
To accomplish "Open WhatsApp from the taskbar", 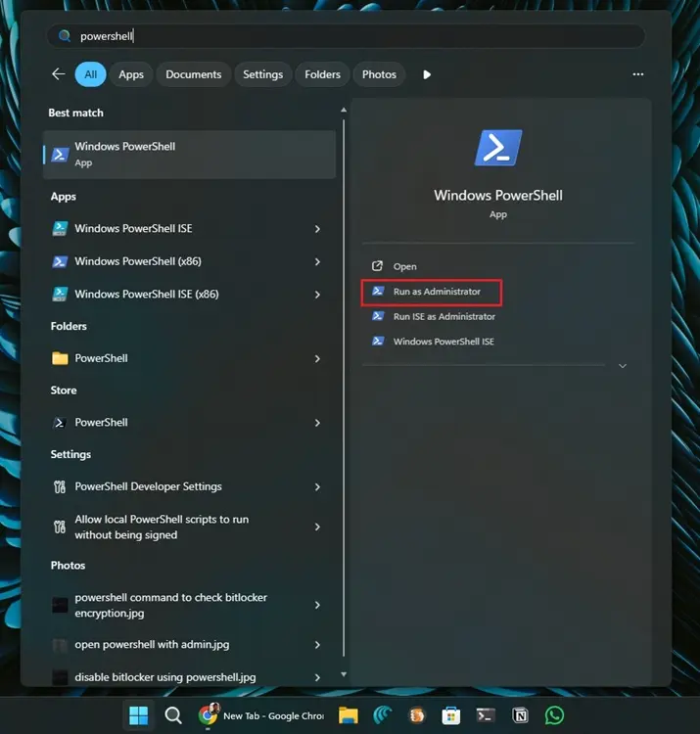I will [x=555, y=715].
